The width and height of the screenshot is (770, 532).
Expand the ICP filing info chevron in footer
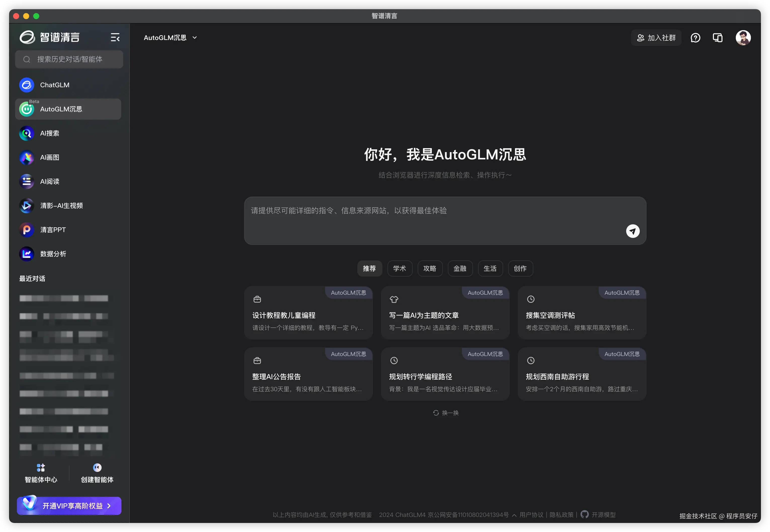coord(514,515)
